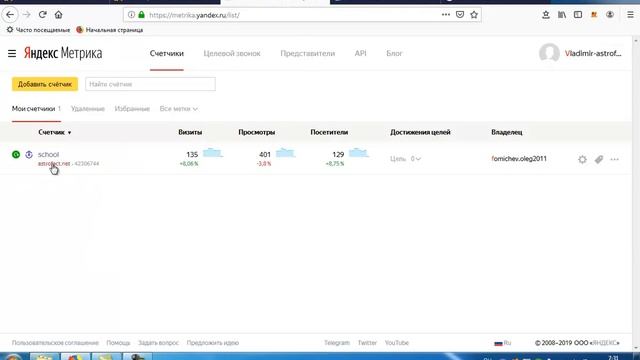640x360 pixels.
Task: Open the Пользовательское соглашение footer link
Action: 55,343
